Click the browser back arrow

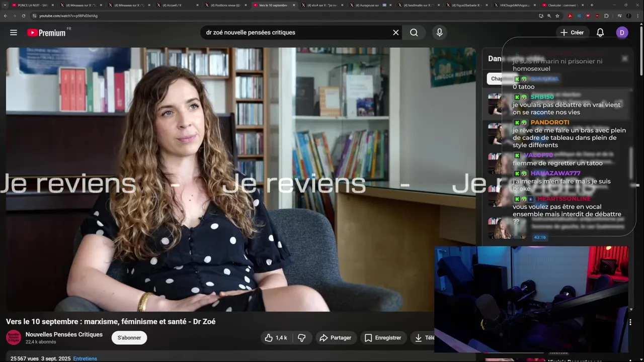click(6, 16)
